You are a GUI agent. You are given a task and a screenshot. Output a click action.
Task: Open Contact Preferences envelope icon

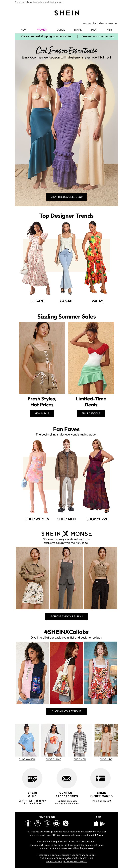(x=67, y=778)
